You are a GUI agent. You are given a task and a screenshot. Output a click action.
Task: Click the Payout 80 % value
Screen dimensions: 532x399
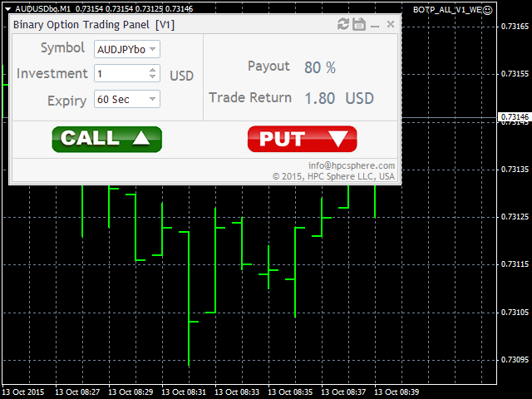319,67
